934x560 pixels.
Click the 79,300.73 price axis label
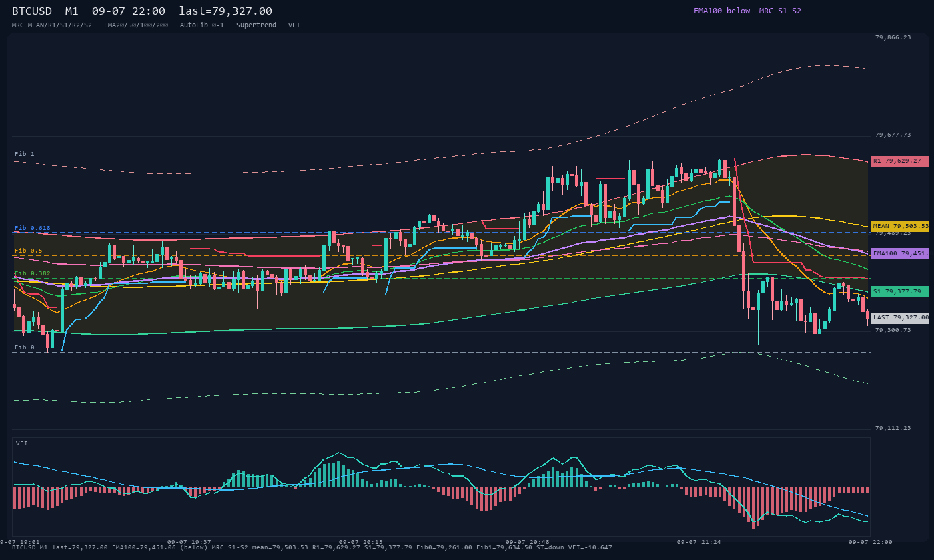[x=893, y=330]
